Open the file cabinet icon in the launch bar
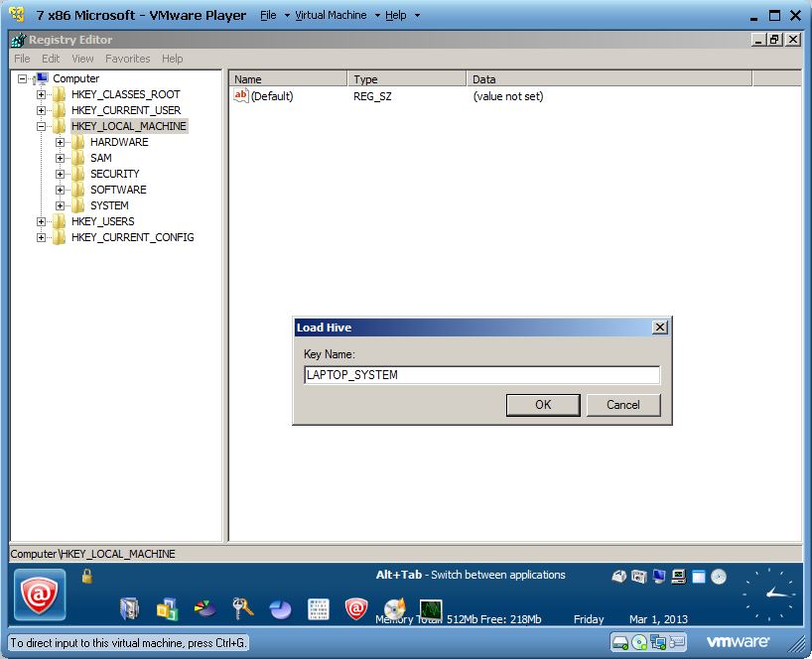 pos(129,608)
